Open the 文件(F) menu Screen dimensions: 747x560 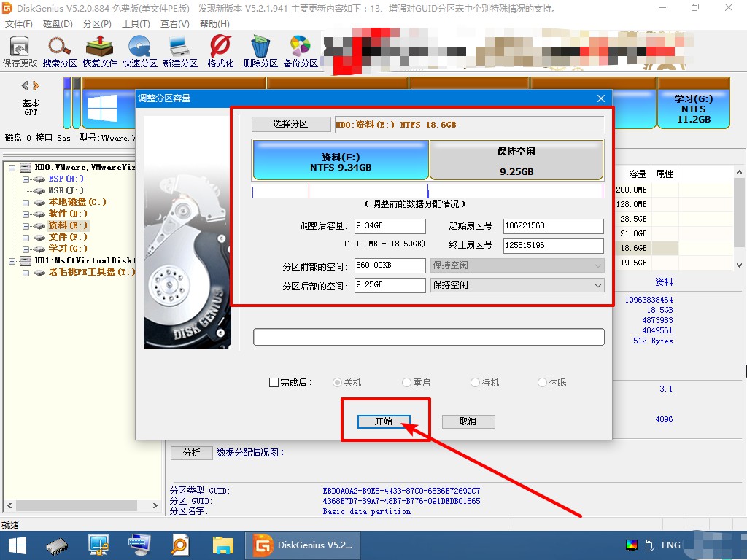pos(19,24)
